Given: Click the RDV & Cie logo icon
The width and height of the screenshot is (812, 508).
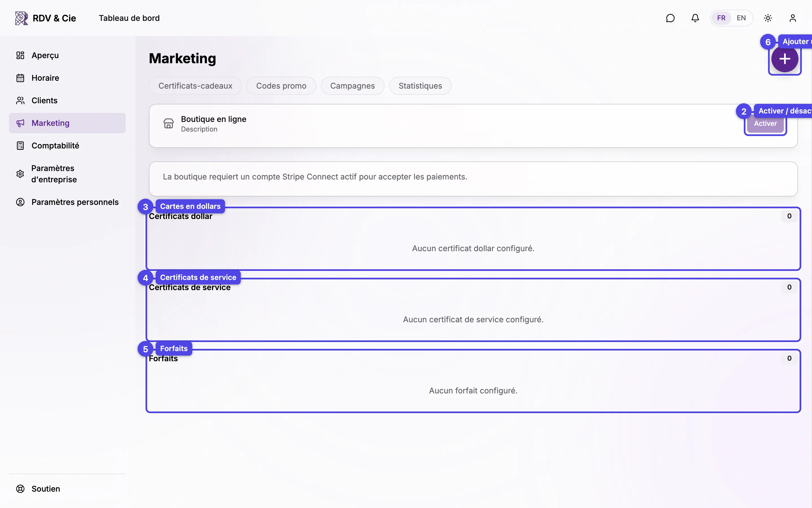Looking at the screenshot, I should tap(21, 18).
